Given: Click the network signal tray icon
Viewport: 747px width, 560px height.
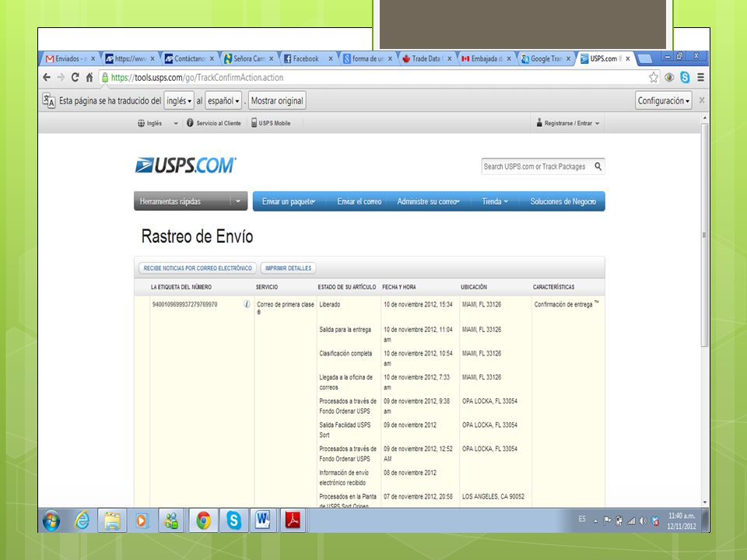Looking at the screenshot, I should tap(631, 520).
